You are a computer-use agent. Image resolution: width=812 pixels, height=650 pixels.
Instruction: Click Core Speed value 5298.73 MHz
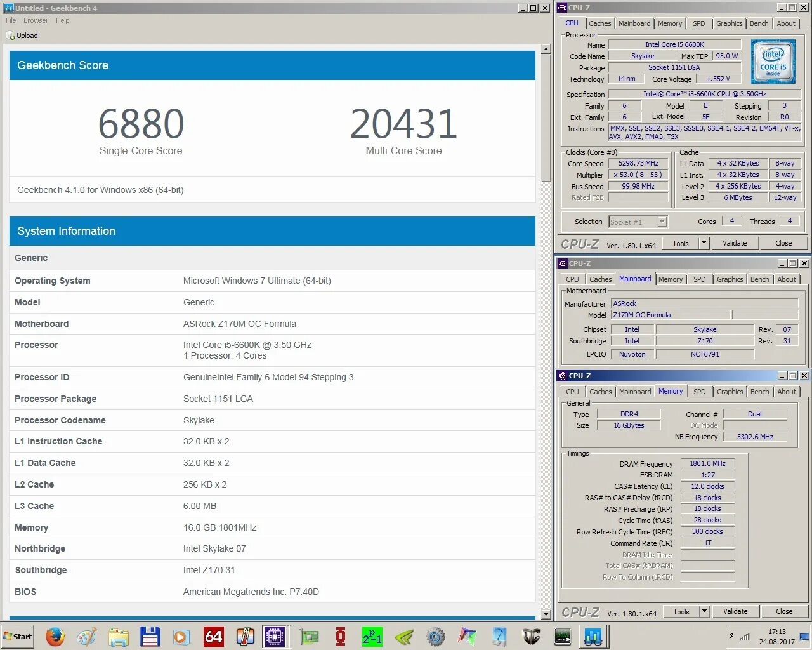pos(638,163)
